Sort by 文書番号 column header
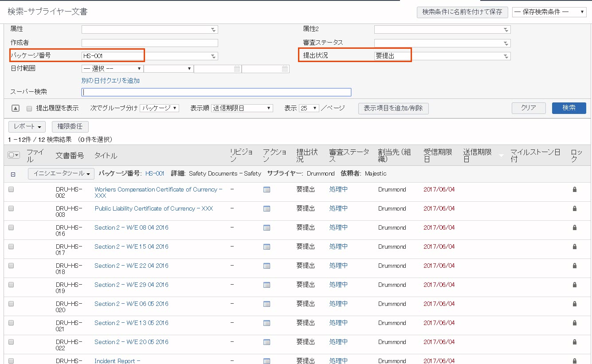Viewport: 592px width, 364px height. (70, 156)
